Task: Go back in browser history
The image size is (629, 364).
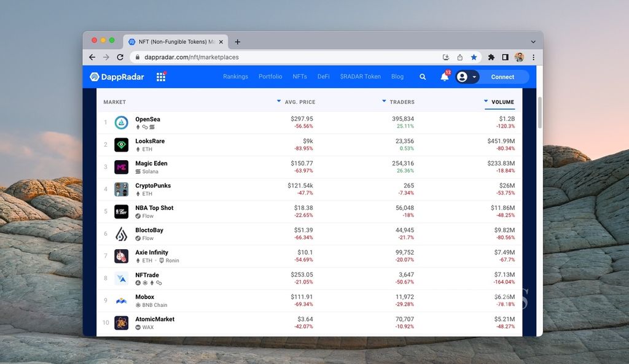Action: click(92, 57)
